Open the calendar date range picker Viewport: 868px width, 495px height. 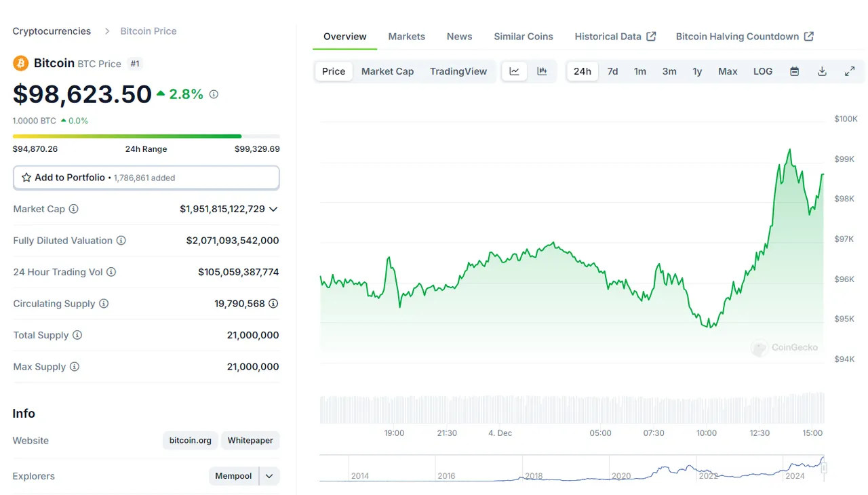point(794,71)
